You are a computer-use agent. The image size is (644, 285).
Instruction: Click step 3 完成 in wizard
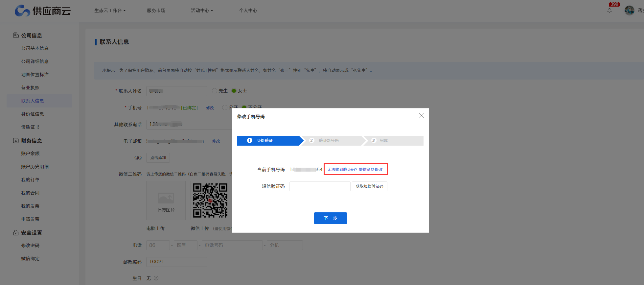coord(394,141)
